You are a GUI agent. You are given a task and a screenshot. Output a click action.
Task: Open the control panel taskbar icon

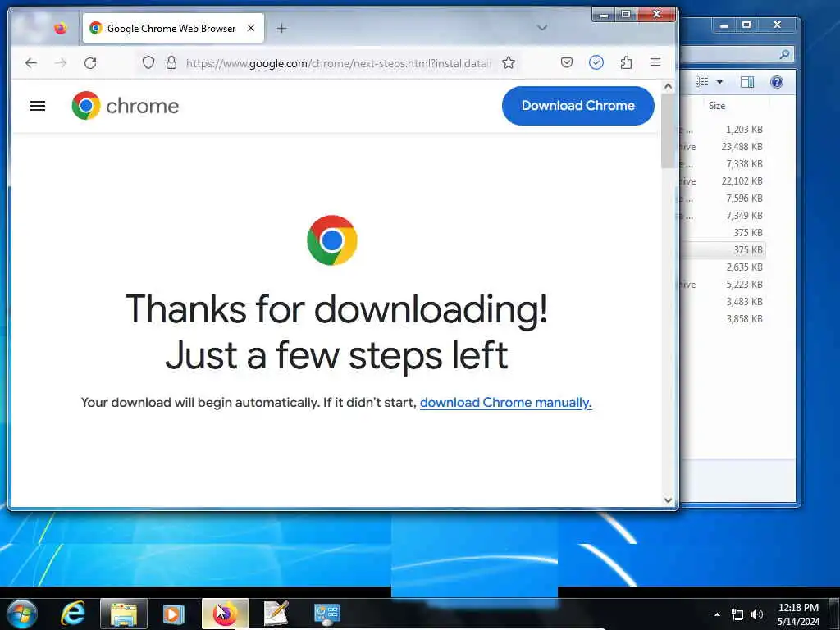click(326, 614)
